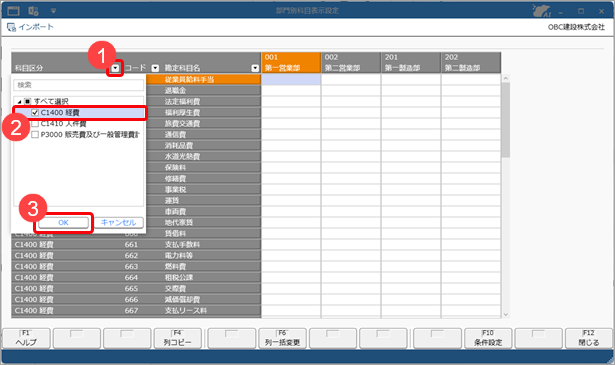Select the 保険料 account row
This screenshot has height=365, width=615.
point(204,167)
